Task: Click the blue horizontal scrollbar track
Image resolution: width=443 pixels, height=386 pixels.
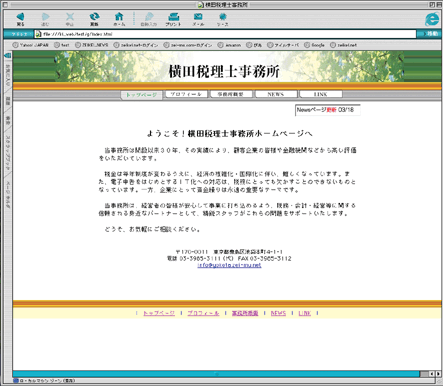Action: pos(216,374)
